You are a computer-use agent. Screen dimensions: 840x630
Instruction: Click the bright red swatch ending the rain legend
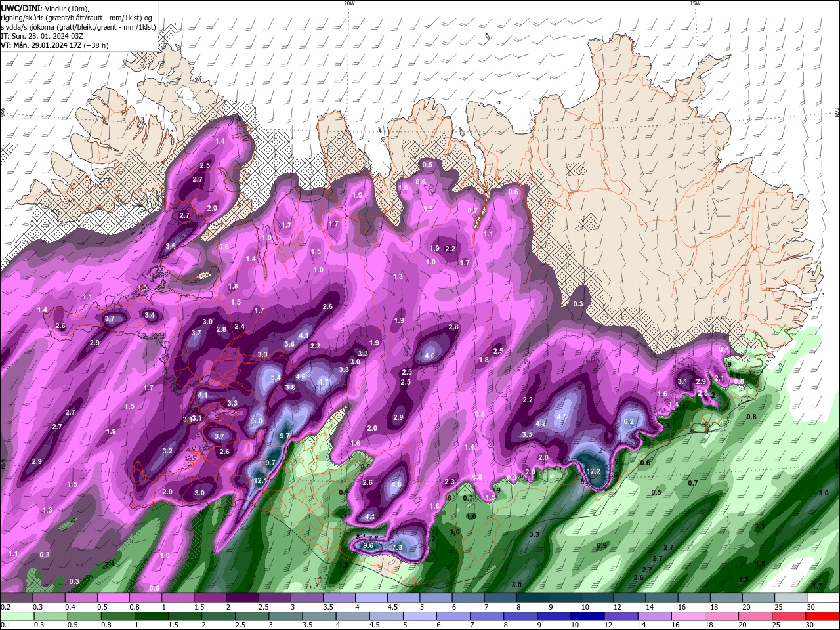point(823,616)
